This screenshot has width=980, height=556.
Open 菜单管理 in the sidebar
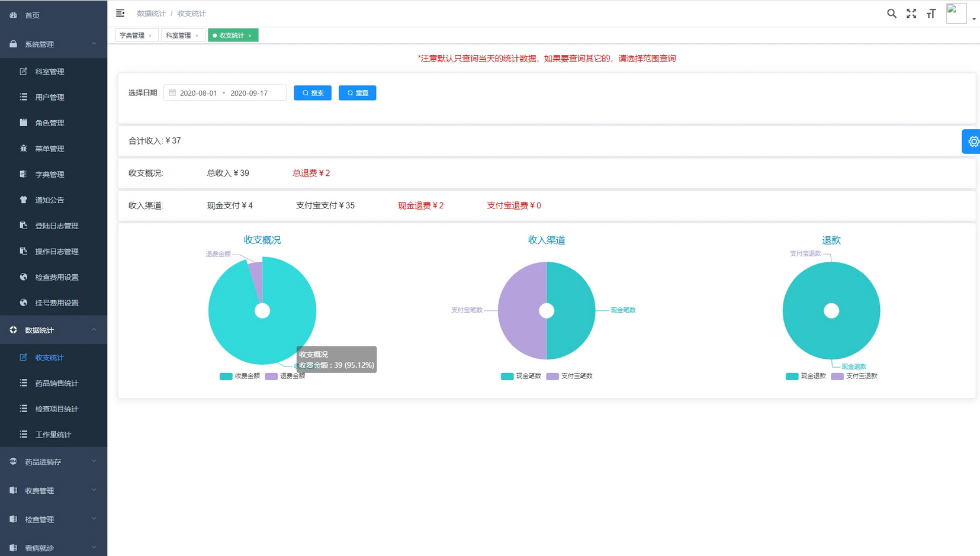click(54, 149)
